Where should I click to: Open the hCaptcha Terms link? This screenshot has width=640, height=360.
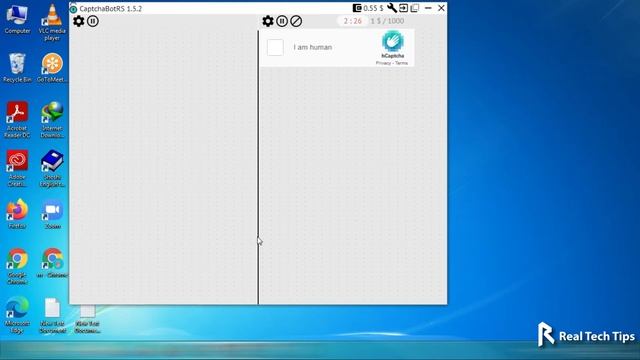click(x=401, y=63)
